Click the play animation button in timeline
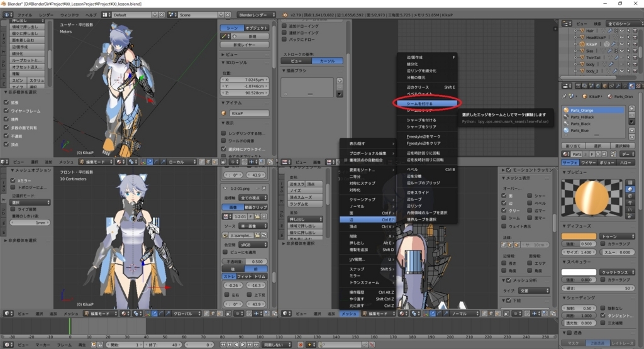The width and height of the screenshot is (644, 349). click(243, 345)
